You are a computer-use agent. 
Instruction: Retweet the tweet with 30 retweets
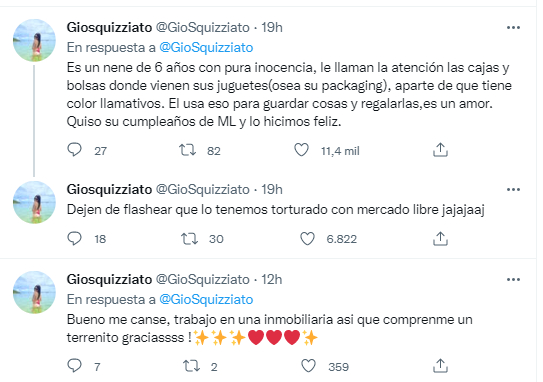coord(189,239)
